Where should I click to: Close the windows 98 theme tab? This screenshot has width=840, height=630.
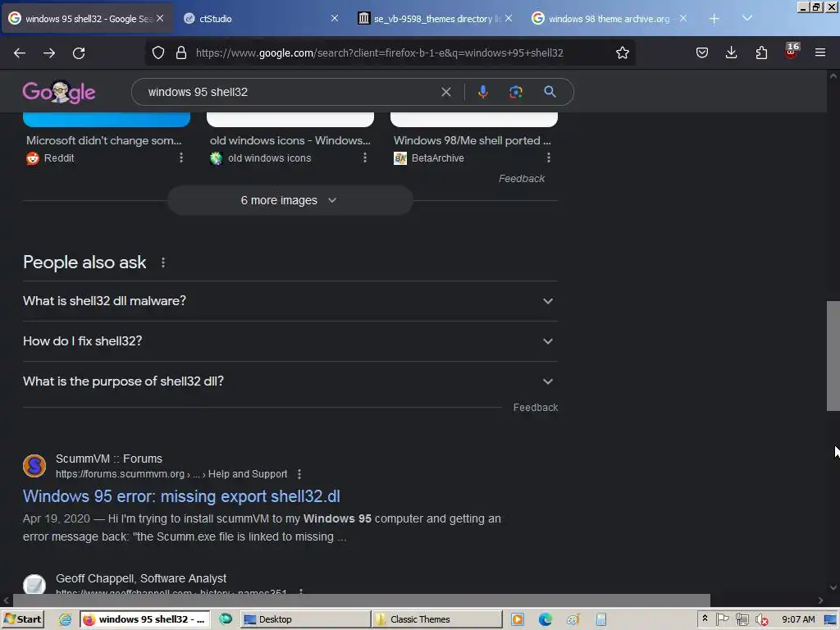pyautogui.click(x=683, y=18)
